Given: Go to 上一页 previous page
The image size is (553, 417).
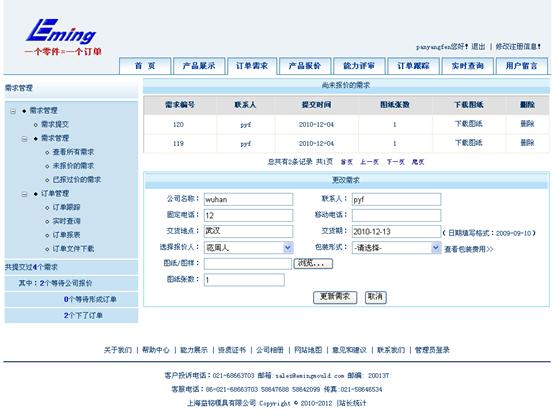Looking at the screenshot, I should [x=369, y=162].
